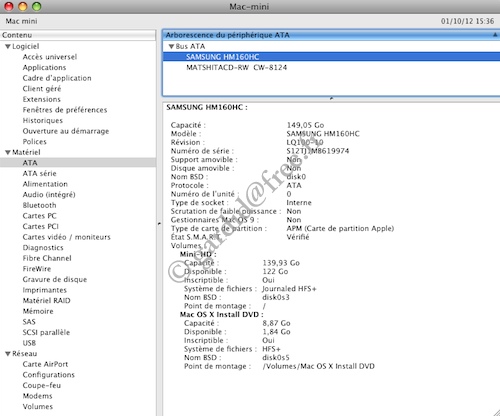The image size is (500, 416).
Task: Click the Logiciel category label
Action: tap(26, 47)
